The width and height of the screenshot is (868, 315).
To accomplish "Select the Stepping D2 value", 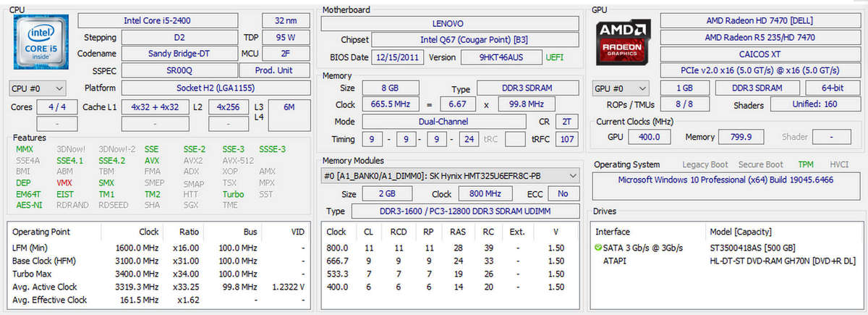I will [179, 37].
